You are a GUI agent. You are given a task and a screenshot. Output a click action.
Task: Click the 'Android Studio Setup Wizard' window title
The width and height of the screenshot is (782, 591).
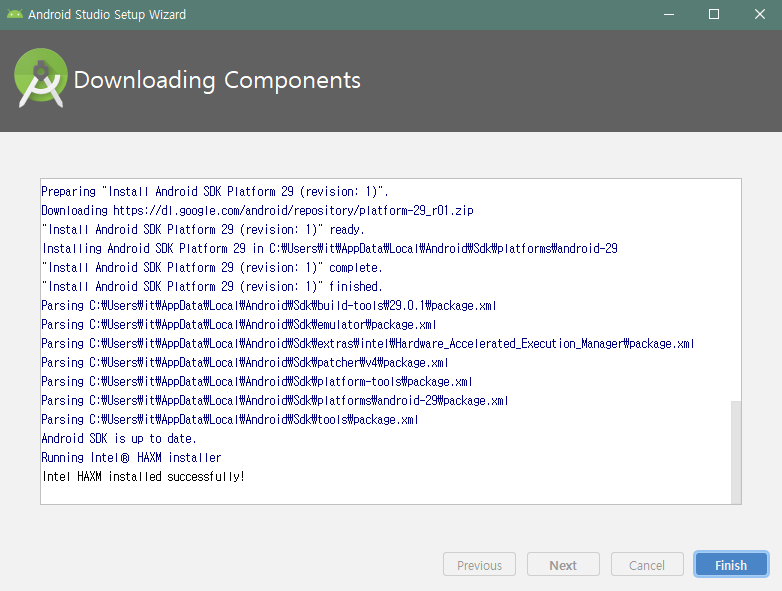pos(107,14)
